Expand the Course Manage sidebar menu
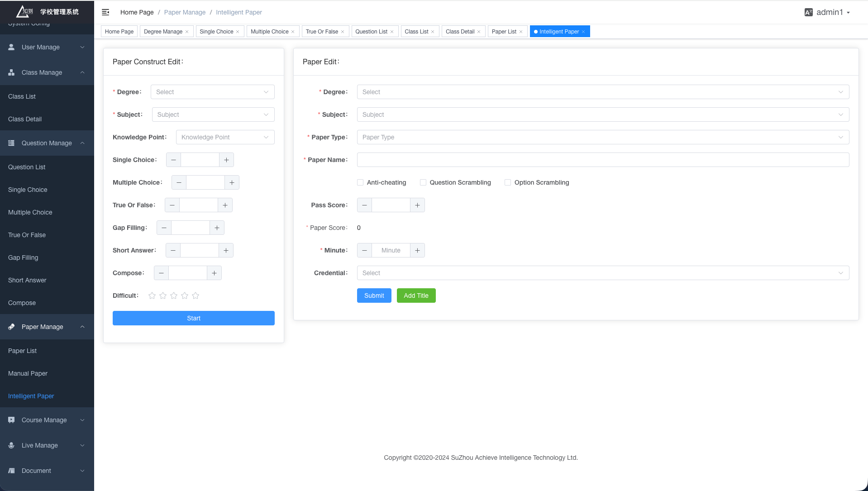This screenshot has height=491, width=868. [47, 420]
